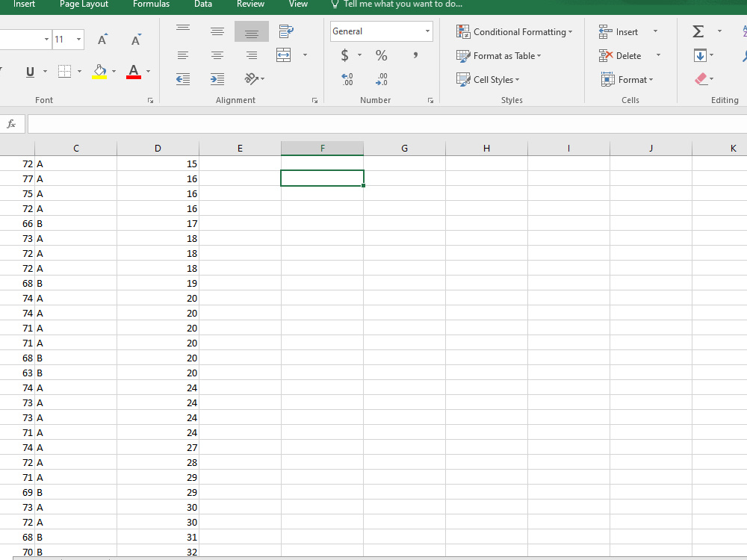Select column H header
The height and width of the screenshot is (560, 747).
pyautogui.click(x=486, y=148)
